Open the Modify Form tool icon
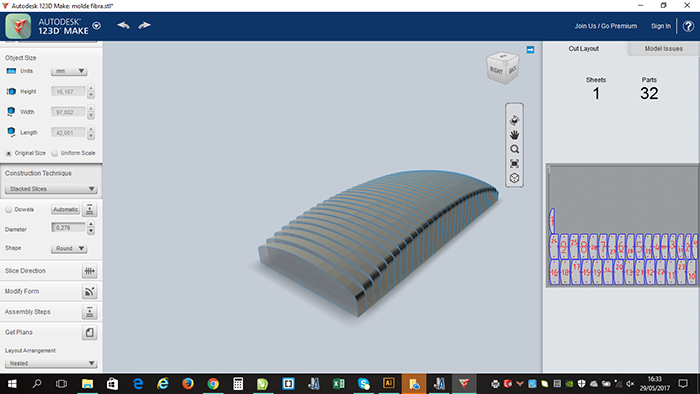This screenshot has width=700, height=394. [90, 291]
